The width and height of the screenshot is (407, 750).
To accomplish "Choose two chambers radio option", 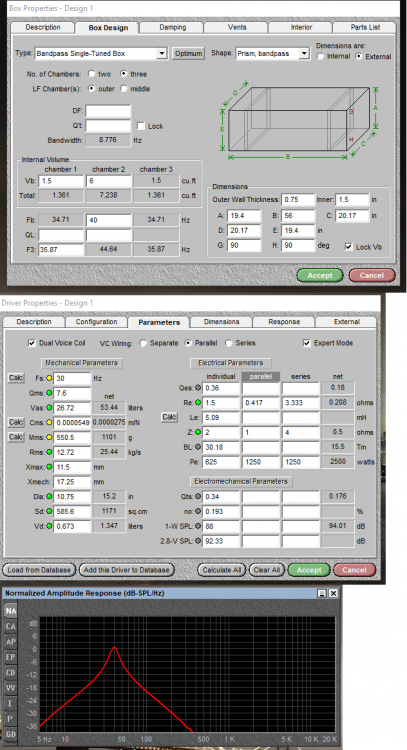I will (x=91, y=74).
